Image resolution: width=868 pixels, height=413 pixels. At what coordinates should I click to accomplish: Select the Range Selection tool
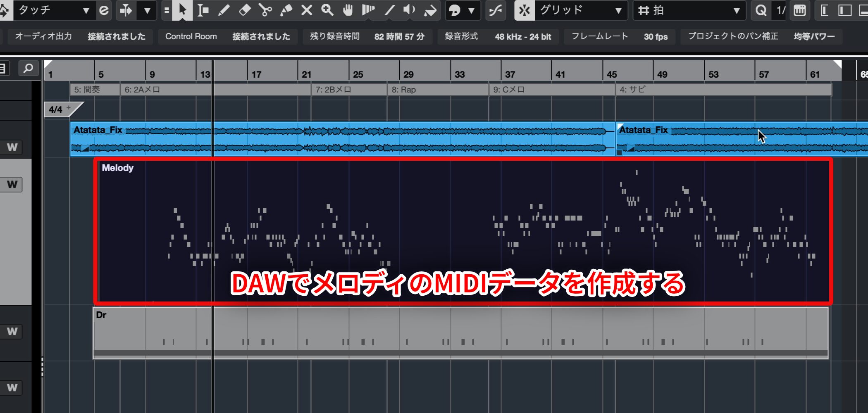tap(203, 10)
